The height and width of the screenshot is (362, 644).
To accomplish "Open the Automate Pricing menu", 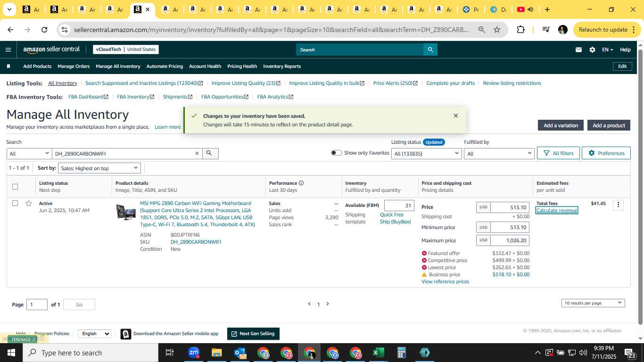I will (165, 66).
